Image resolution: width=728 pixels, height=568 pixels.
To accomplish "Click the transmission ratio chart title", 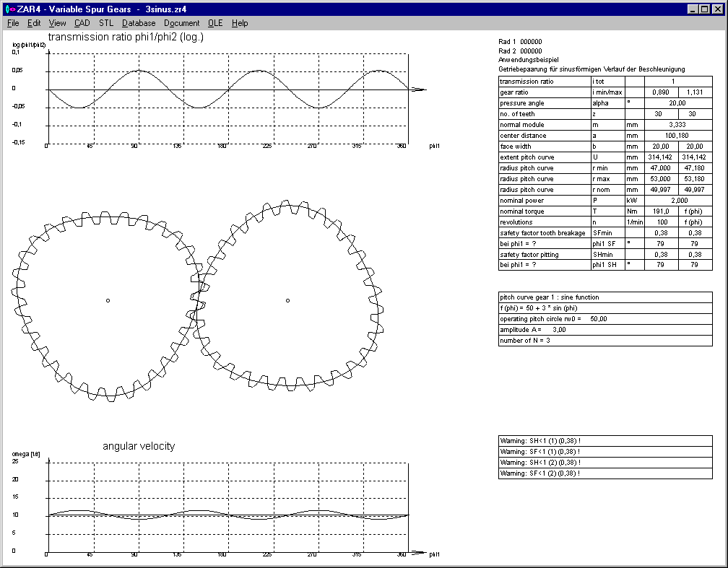I will tap(125, 38).
